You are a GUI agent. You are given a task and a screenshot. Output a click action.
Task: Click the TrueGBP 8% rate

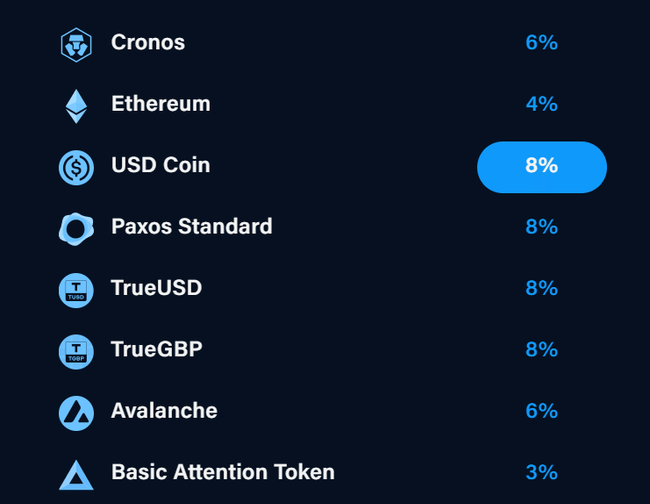541,349
